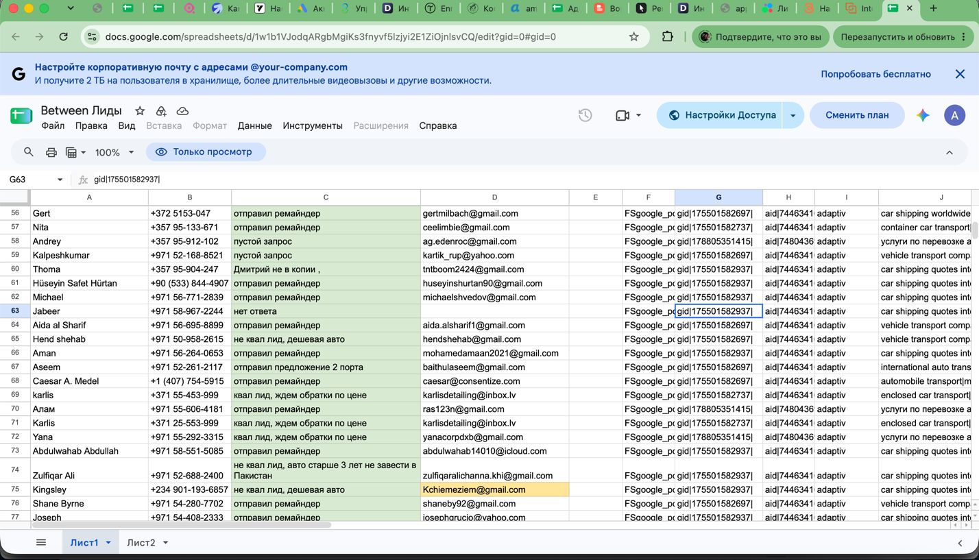979x560 pixels.
Task: Switch to the Лист2 sheet tab
Action: [141, 543]
